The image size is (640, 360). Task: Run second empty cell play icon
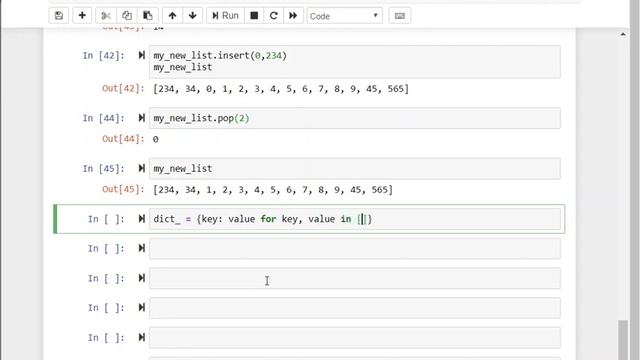click(141, 278)
